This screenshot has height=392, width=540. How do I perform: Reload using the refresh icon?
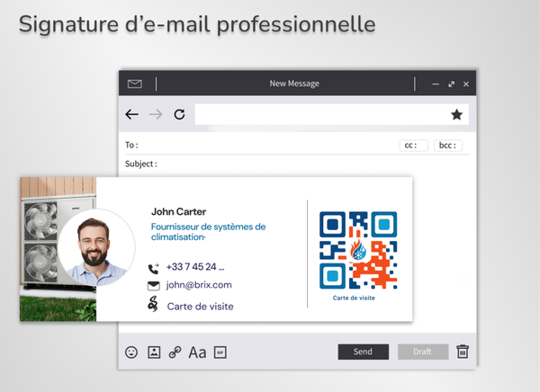[179, 114]
